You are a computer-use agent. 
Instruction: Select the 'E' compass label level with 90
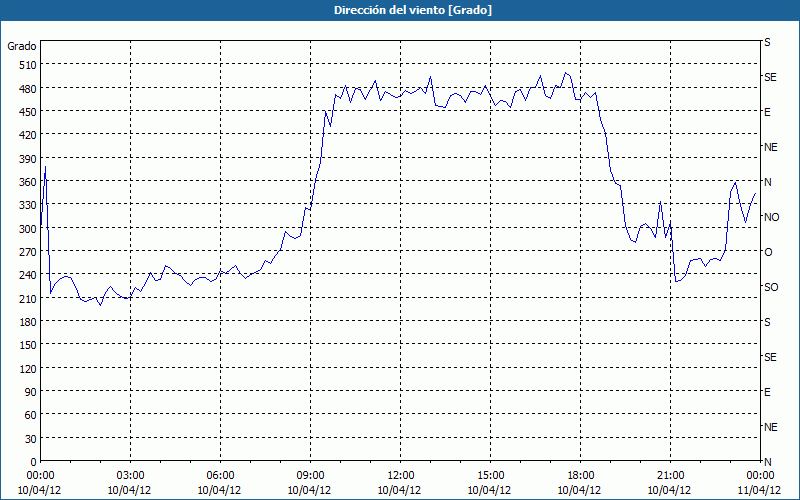pyautogui.click(x=767, y=392)
